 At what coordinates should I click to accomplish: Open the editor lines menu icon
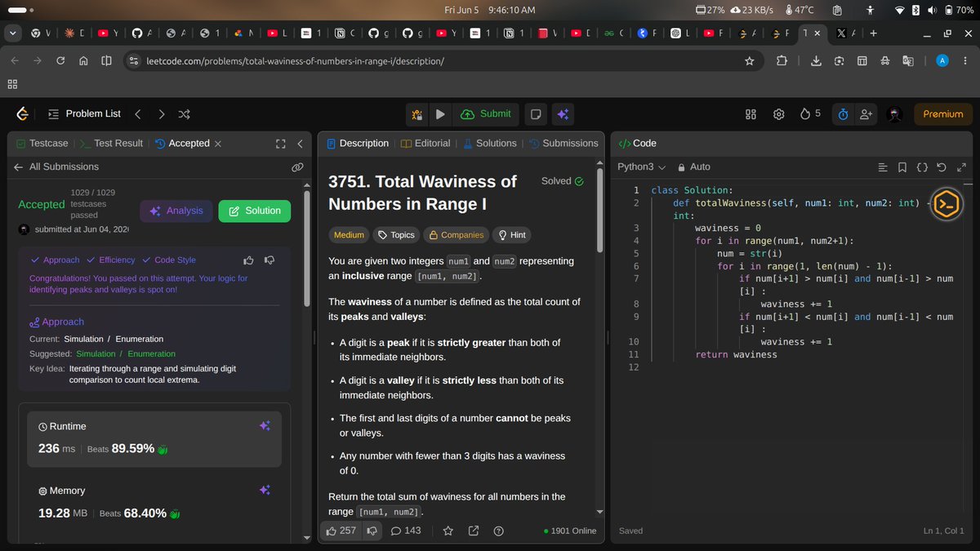[883, 167]
